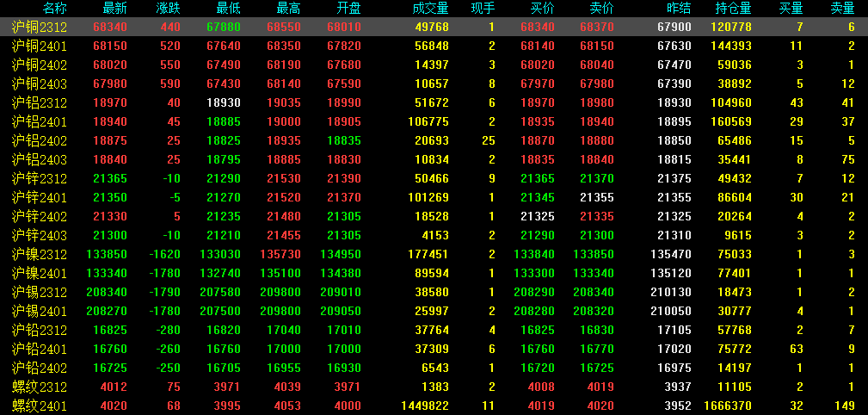Select the 螺纹2401 contract name
This screenshot has height=415, width=868.
pyautogui.click(x=40, y=406)
